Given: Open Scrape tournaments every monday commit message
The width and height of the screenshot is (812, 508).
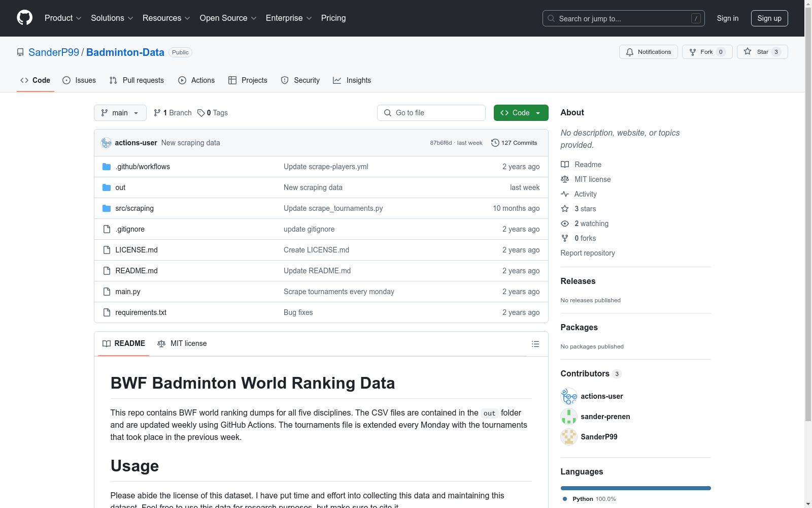Looking at the screenshot, I should [339, 292].
